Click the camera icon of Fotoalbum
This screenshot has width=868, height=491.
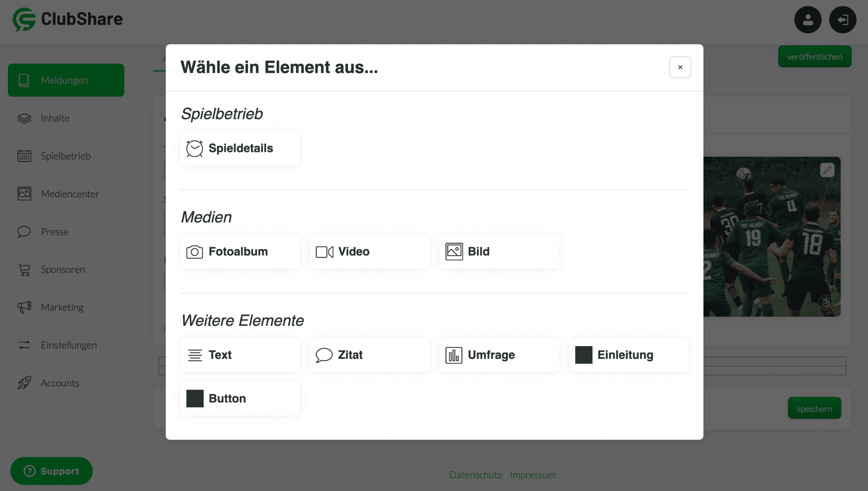pyautogui.click(x=195, y=252)
